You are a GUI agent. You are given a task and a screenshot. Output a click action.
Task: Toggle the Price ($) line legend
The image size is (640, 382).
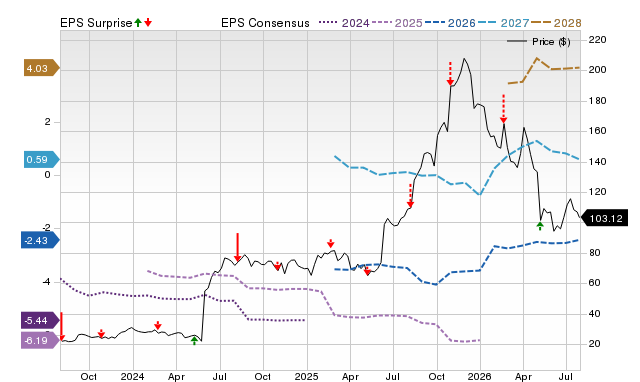tap(539, 42)
